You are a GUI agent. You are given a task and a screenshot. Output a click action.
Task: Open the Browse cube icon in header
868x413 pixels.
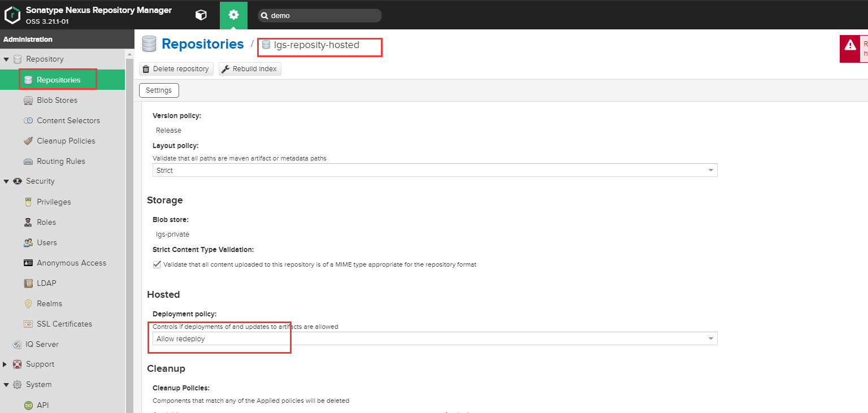(201, 15)
